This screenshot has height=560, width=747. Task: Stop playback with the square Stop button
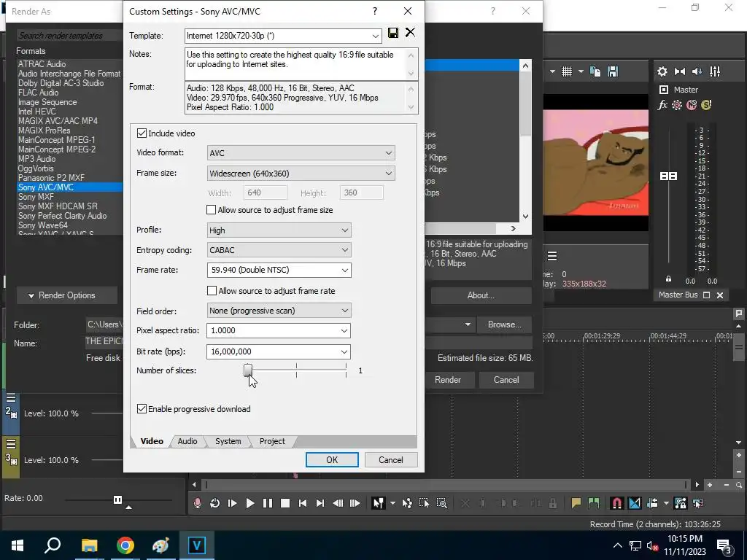click(285, 503)
